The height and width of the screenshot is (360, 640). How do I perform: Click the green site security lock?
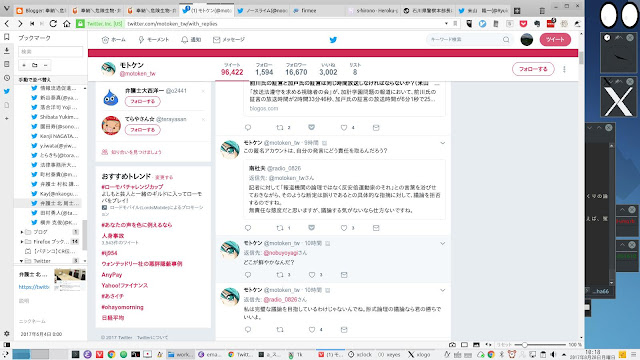[x=80, y=24]
